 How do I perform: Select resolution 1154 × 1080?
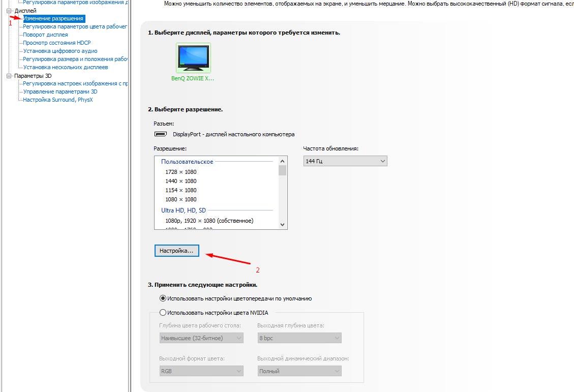(181, 190)
